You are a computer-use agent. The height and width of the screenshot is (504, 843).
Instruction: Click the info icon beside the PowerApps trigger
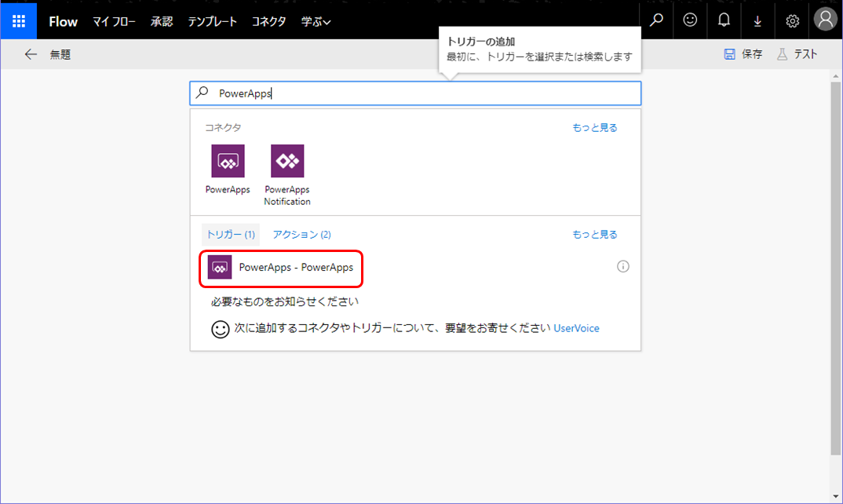pos(622,266)
